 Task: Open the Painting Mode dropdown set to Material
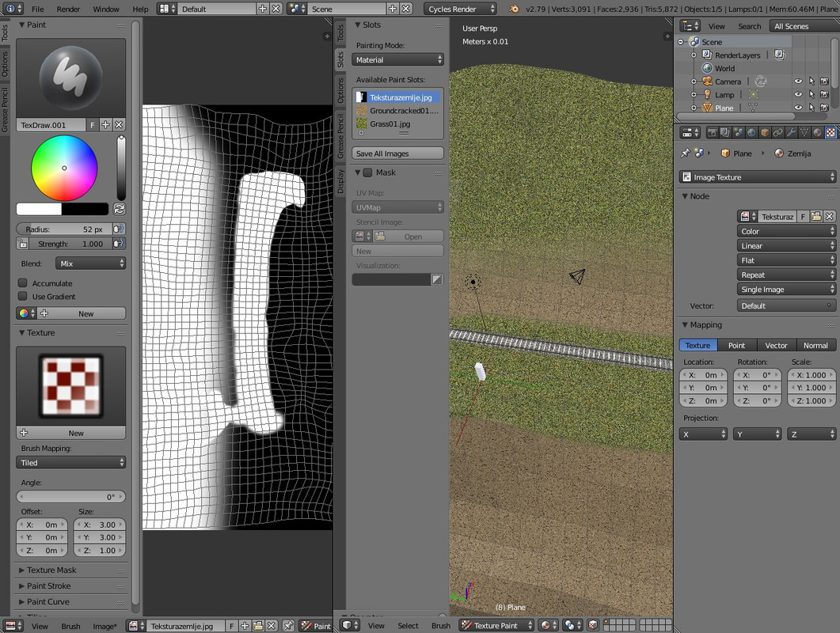(x=397, y=59)
